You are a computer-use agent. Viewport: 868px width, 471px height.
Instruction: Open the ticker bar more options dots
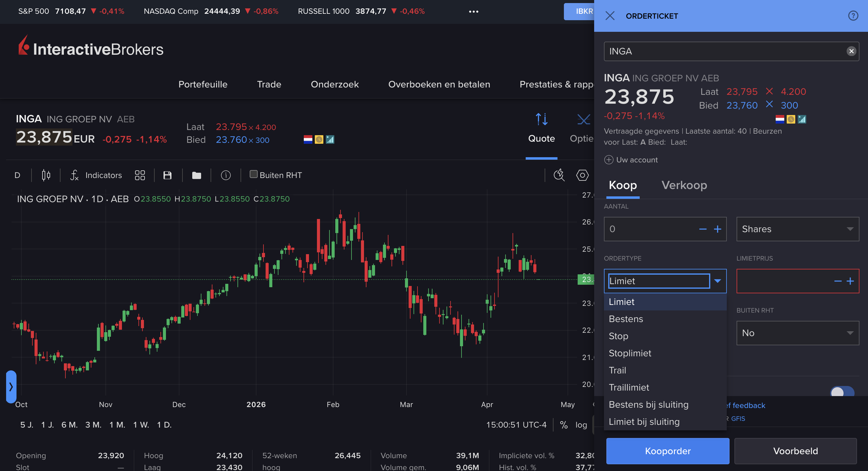click(473, 11)
